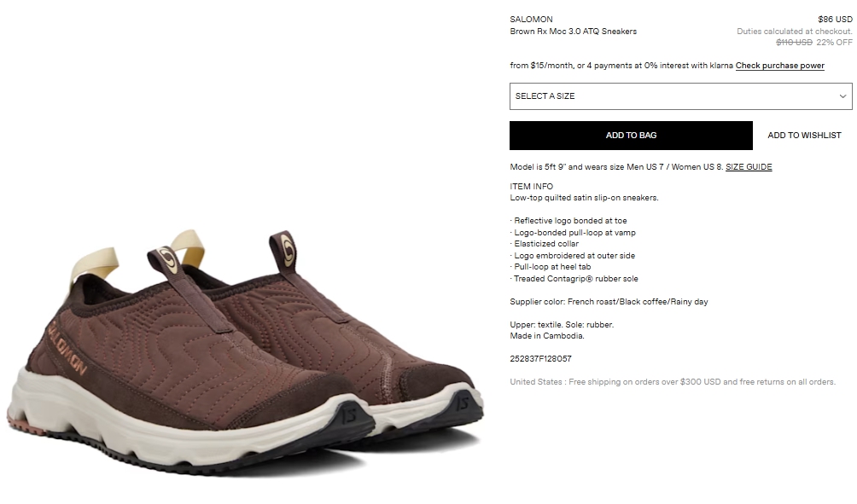This screenshot has height=504, width=857.
Task: Click the crossed-out $110 USD price
Action: point(794,42)
